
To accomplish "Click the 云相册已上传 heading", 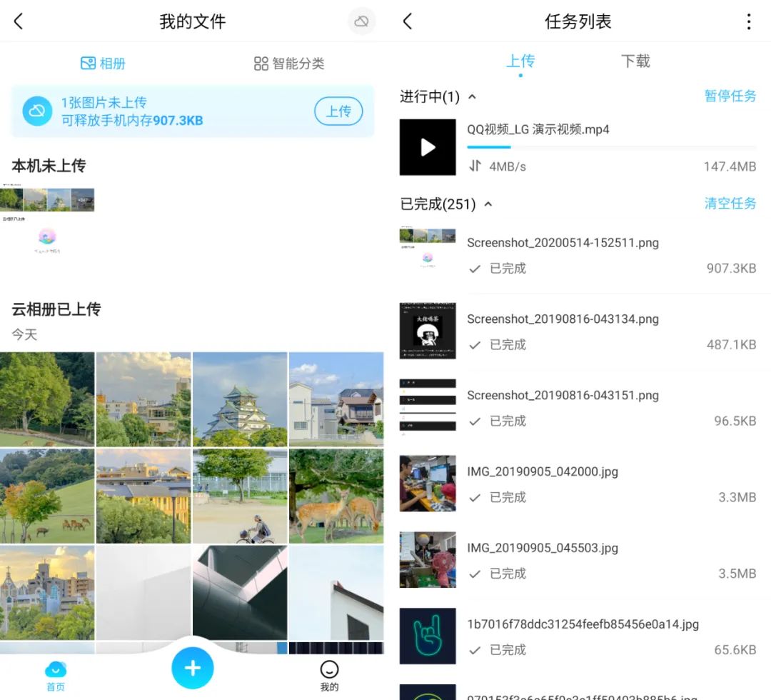I will click(x=56, y=309).
